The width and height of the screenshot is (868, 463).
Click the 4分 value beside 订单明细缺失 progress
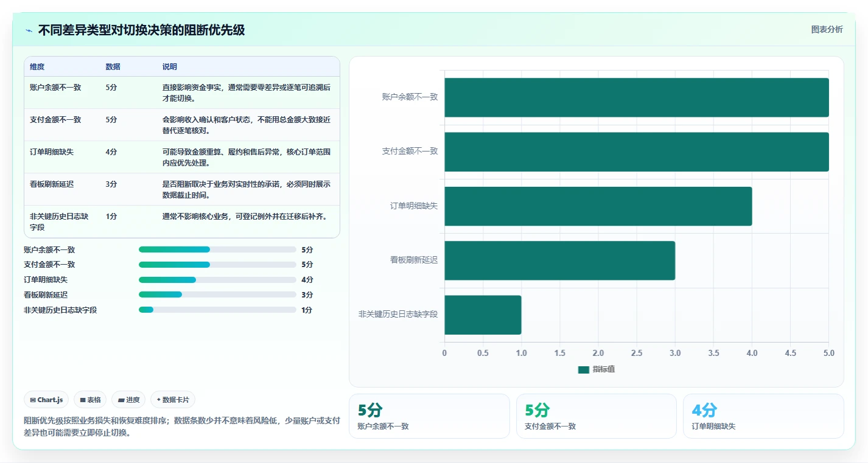pyautogui.click(x=307, y=280)
